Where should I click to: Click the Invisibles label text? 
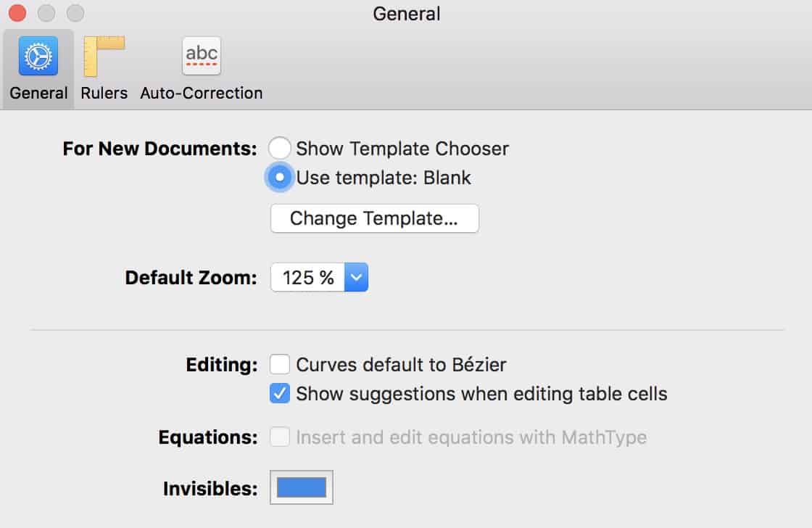pos(210,489)
